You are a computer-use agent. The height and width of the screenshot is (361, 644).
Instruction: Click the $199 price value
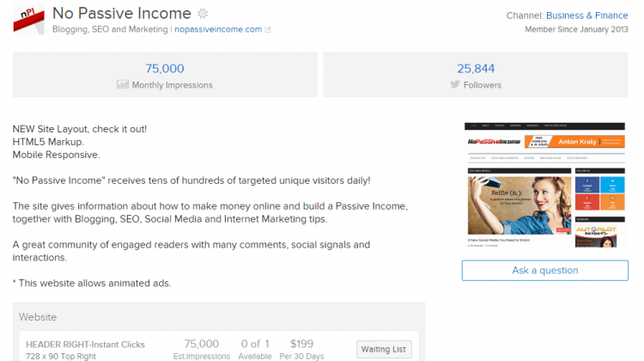point(301,343)
